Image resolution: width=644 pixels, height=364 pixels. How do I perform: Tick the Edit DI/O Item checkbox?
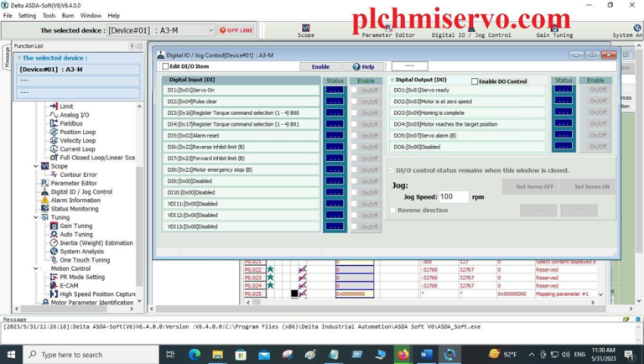pos(165,66)
